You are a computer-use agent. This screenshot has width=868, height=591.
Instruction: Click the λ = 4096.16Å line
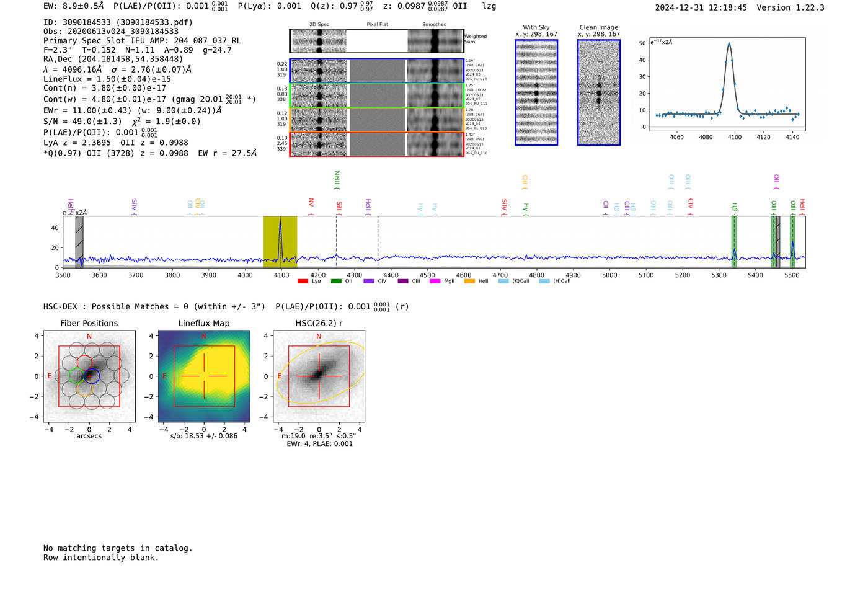coord(117,69)
